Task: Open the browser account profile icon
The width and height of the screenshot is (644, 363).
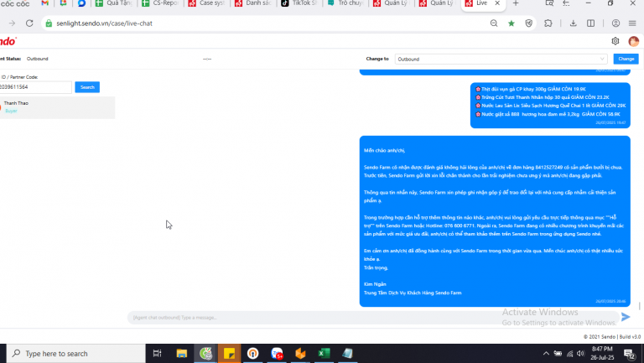Action: pos(615,23)
